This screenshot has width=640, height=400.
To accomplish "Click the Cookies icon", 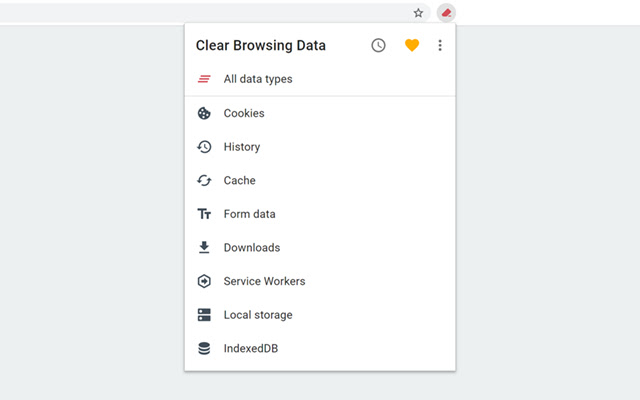I will pos(204,113).
